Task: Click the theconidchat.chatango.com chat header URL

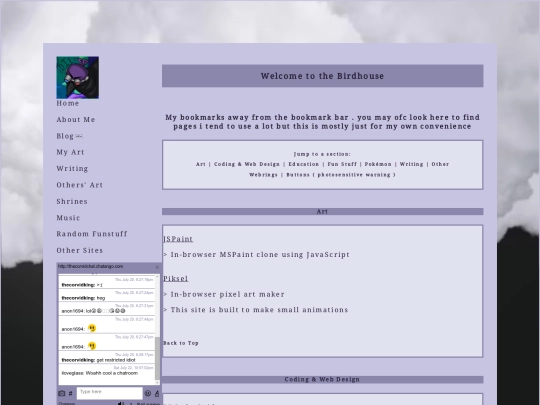Action: (x=90, y=267)
